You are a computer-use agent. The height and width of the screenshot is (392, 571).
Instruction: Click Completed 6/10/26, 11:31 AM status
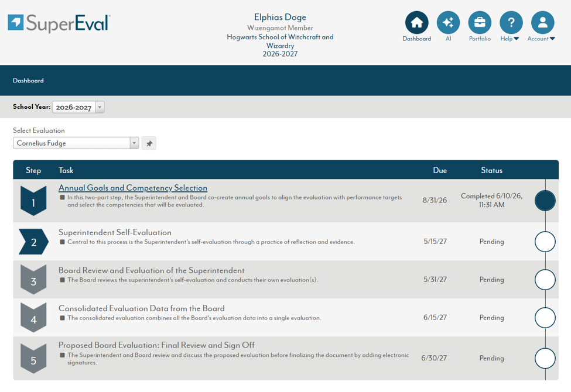pos(491,200)
